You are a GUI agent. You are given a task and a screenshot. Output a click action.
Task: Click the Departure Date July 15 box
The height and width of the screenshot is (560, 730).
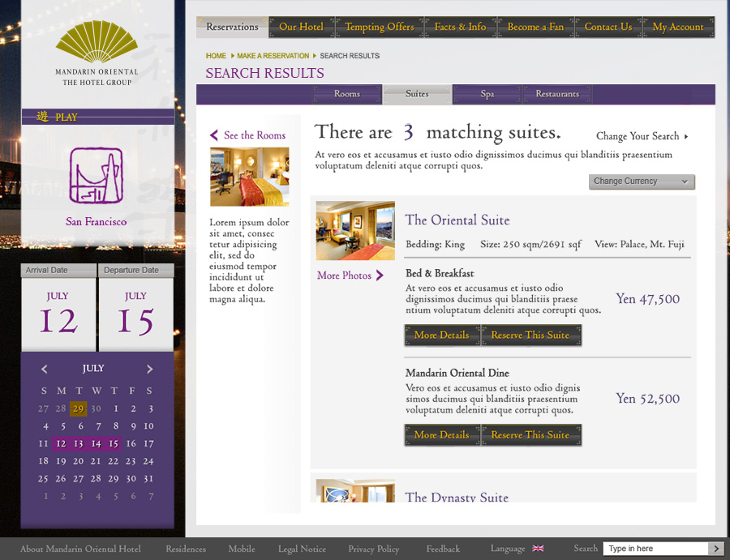pos(136,314)
